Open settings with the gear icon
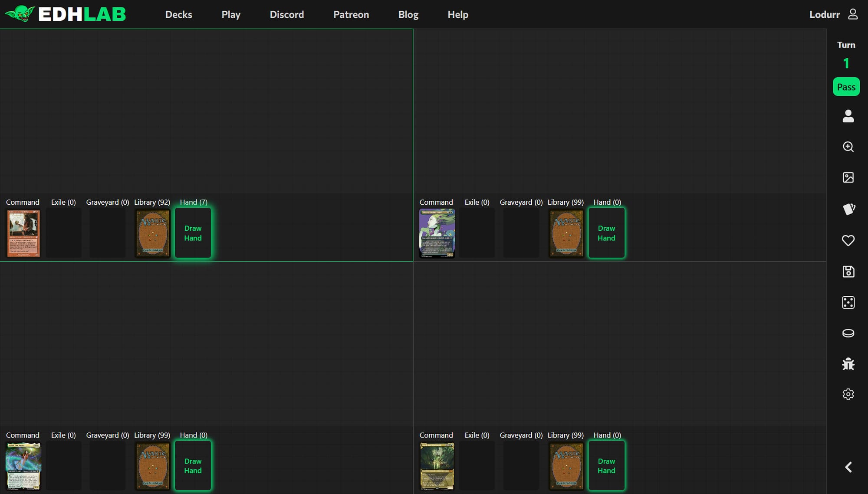Viewport: 868px width, 494px height. coord(848,394)
